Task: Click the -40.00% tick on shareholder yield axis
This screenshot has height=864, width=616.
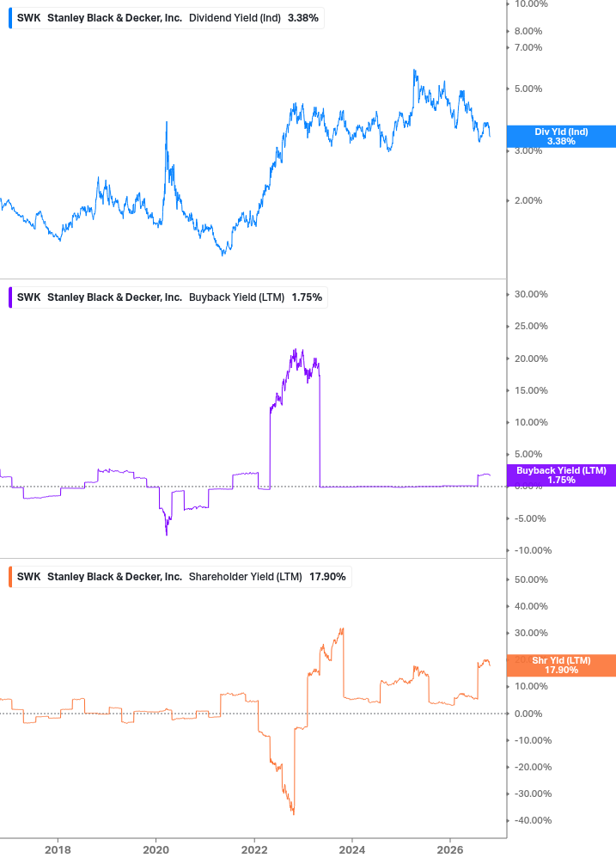Action: pyautogui.click(x=533, y=820)
